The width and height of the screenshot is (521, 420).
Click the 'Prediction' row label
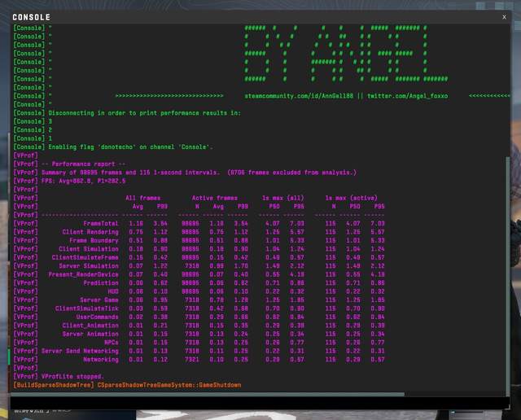pyautogui.click(x=101, y=283)
